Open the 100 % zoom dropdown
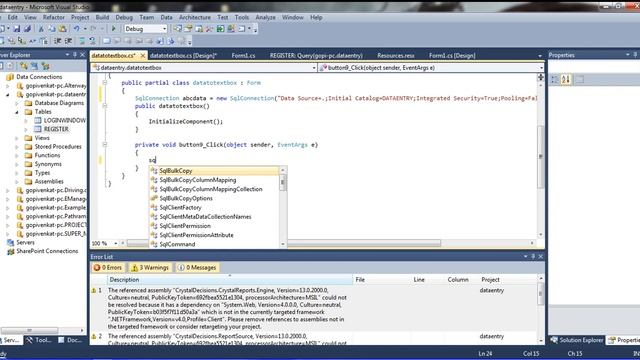The height and width of the screenshot is (360, 640). point(116,243)
